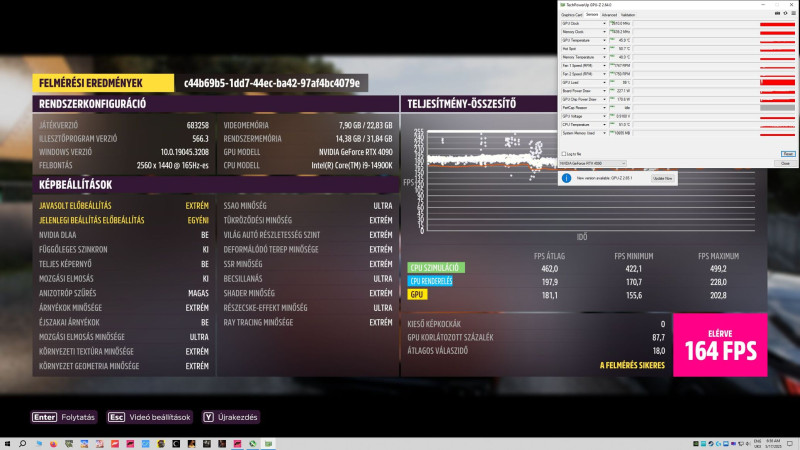Click the GPU Load red graph bar
Image resolution: width=800 pixels, height=450 pixels.
coord(778,83)
